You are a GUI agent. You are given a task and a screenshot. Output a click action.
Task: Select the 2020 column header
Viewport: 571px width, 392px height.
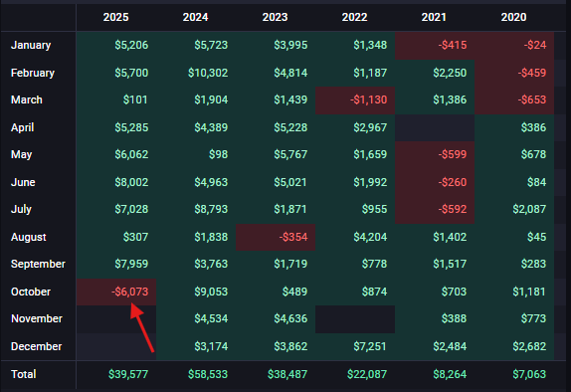pos(513,17)
